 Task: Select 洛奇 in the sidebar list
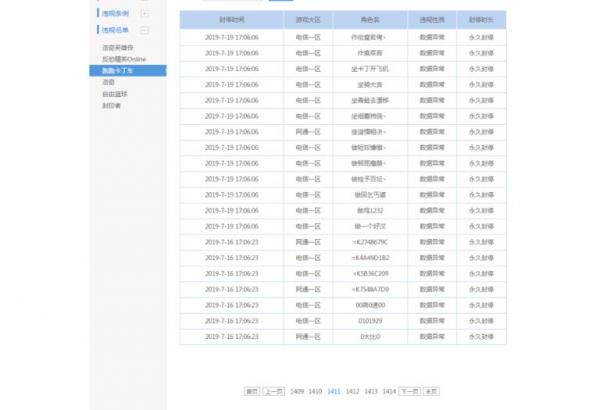click(108, 82)
